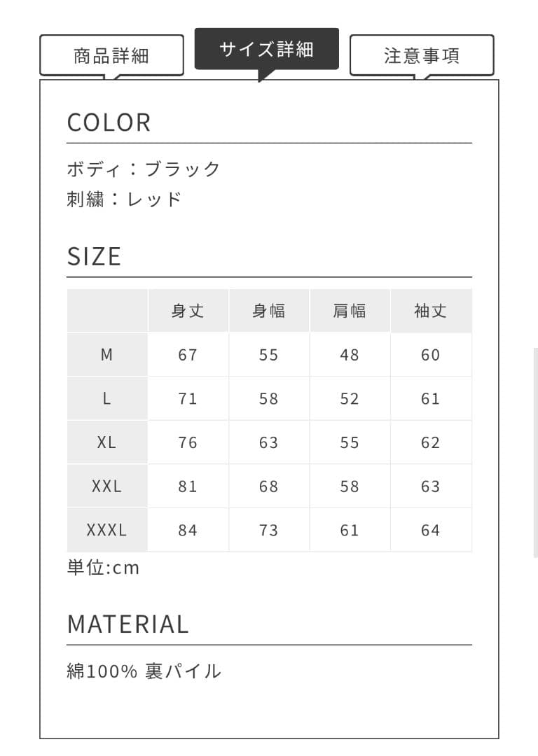Select the M size row label
Screen dimensions: 538x756
pos(106,354)
